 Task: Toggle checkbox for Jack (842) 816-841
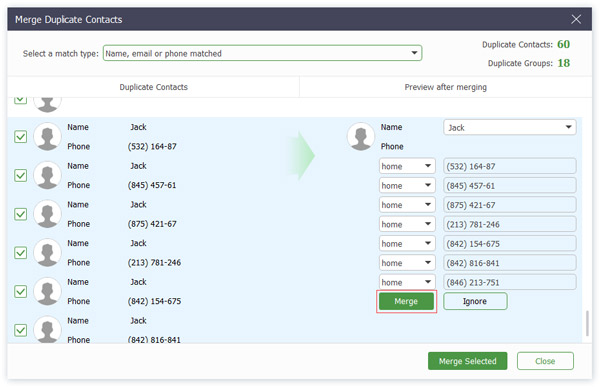(20, 330)
